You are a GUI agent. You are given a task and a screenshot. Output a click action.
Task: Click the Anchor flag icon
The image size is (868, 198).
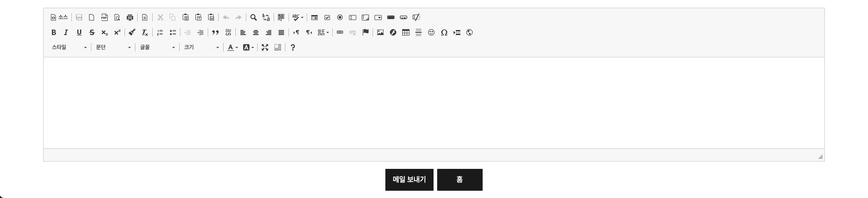pos(365,33)
